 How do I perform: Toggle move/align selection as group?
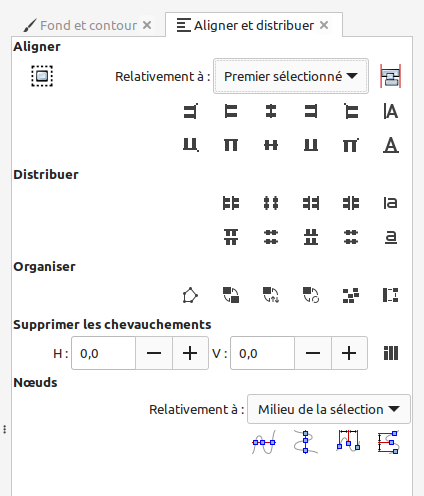click(x=42, y=76)
